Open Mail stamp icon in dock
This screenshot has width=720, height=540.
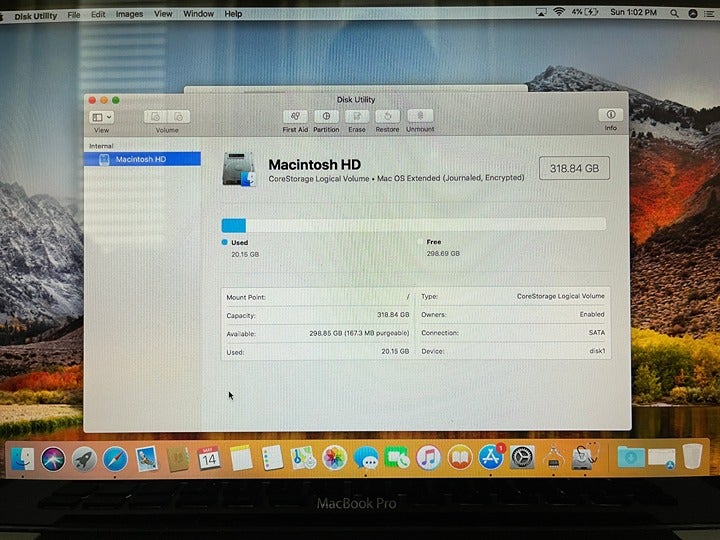146,459
